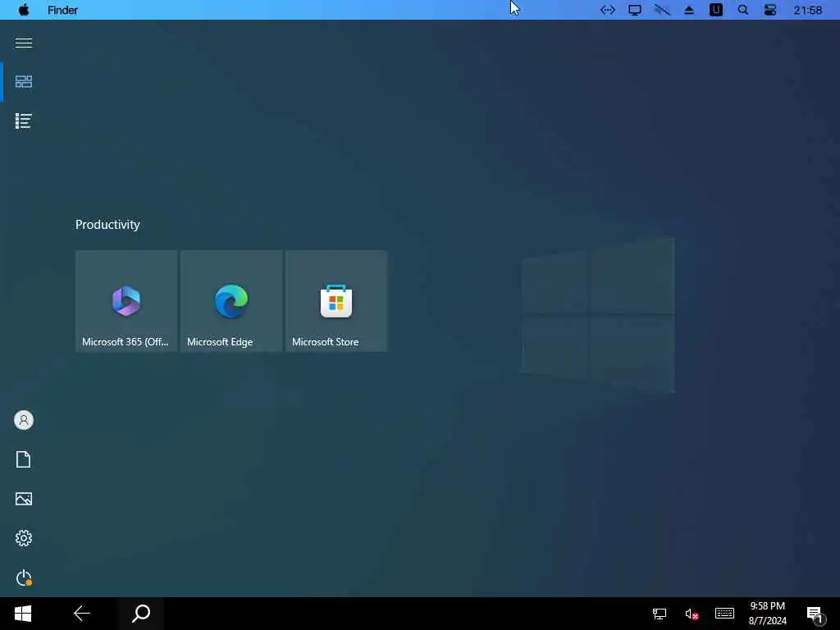The height and width of the screenshot is (630, 840).
Task: Click the U input source icon
Action: [x=715, y=10]
